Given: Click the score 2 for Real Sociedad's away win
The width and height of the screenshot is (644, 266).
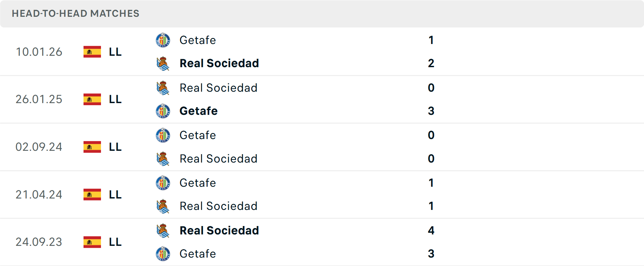Looking at the screenshot, I should pos(431,63).
